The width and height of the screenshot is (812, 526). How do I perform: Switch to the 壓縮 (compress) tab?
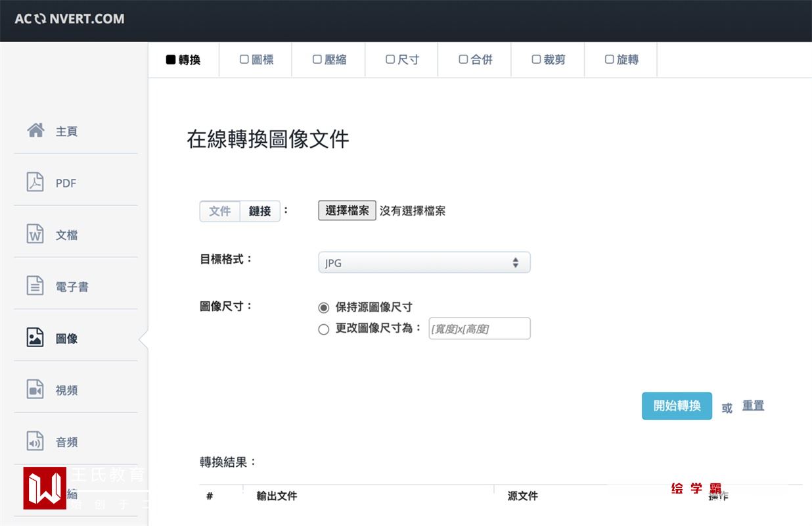pos(329,60)
